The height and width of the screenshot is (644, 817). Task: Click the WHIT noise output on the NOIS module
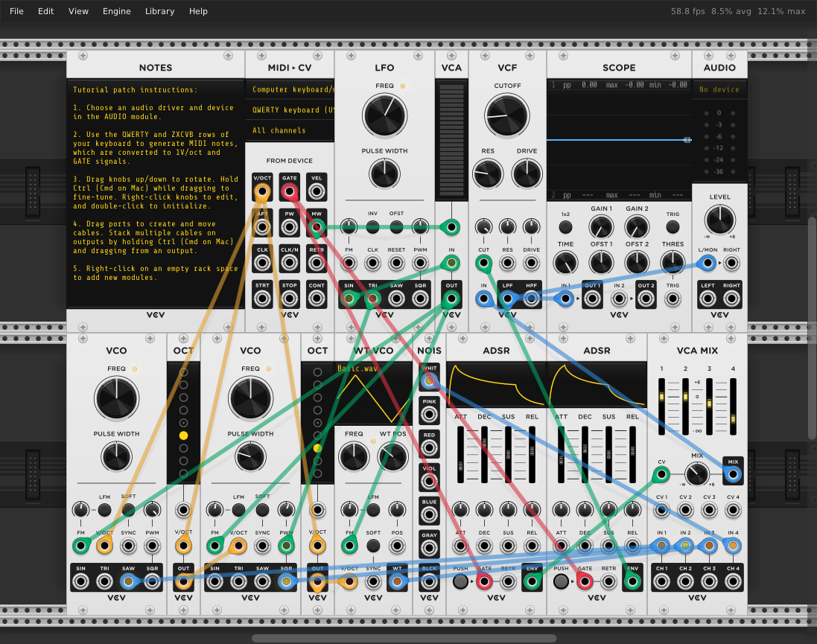tap(429, 380)
